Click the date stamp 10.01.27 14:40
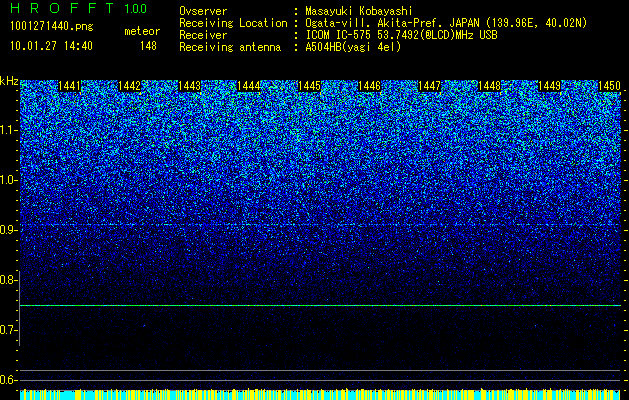The image size is (629, 400). [51, 46]
